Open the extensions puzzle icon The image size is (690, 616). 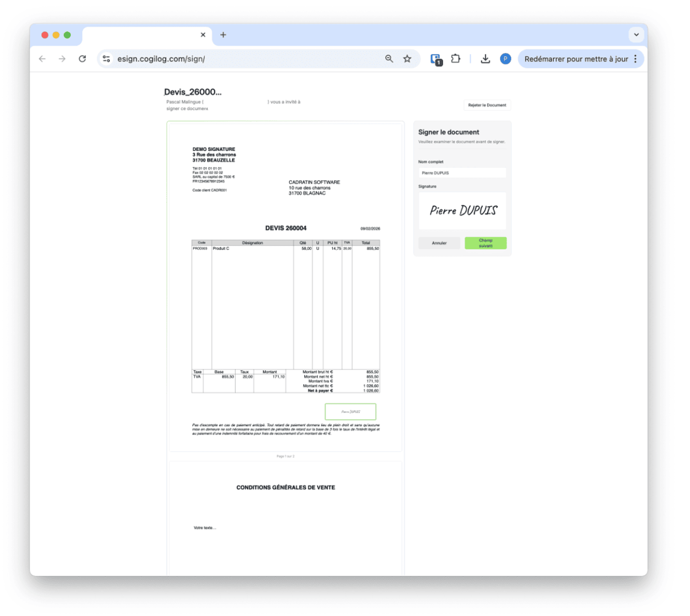[x=456, y=59]
